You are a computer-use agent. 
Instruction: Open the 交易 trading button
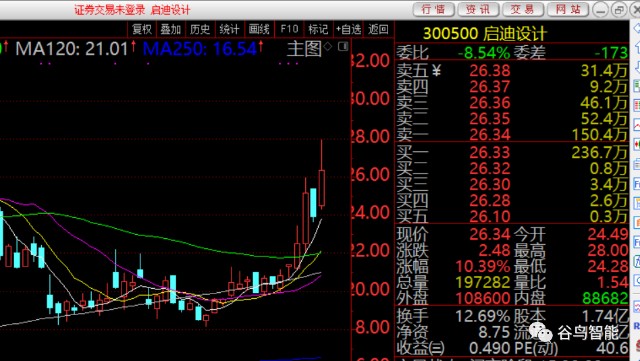point(523,9)
